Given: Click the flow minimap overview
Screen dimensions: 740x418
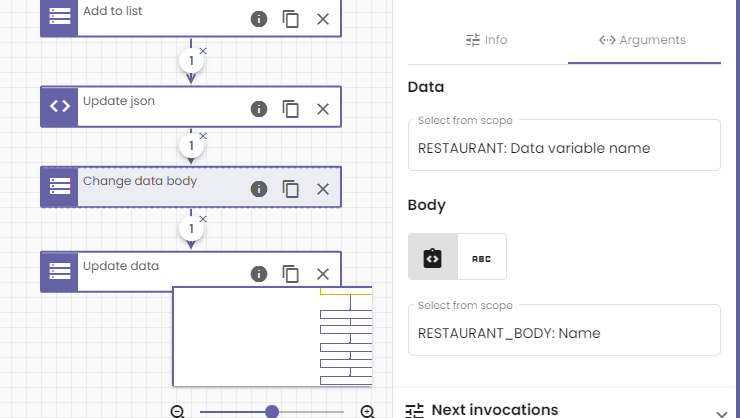Looking at the screenshot, I should click(273, 336).
